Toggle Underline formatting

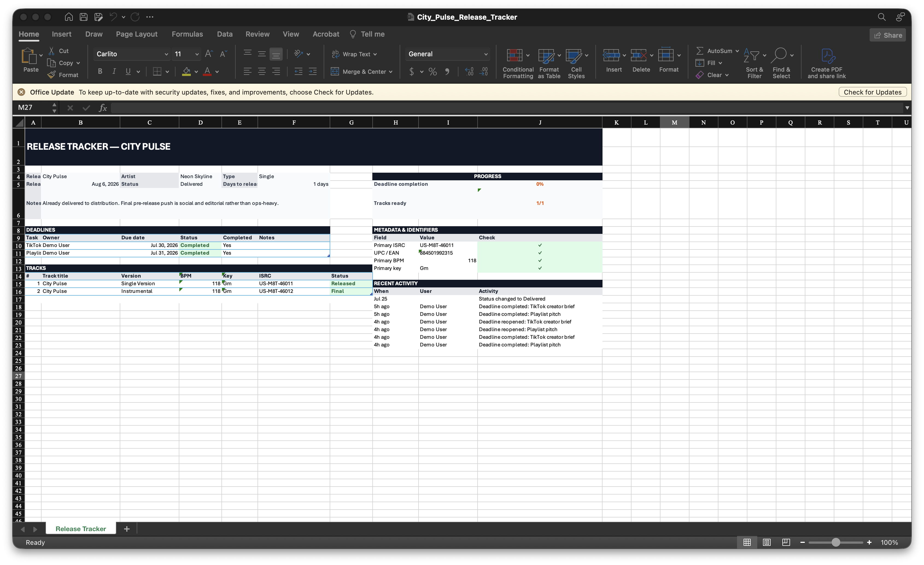(128, 71)
